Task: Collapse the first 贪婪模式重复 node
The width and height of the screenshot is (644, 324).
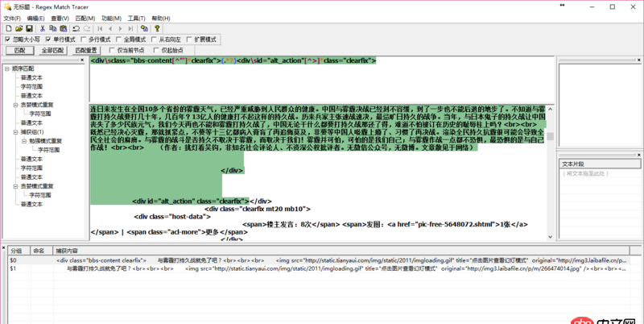Action: [x=15, y=105]
